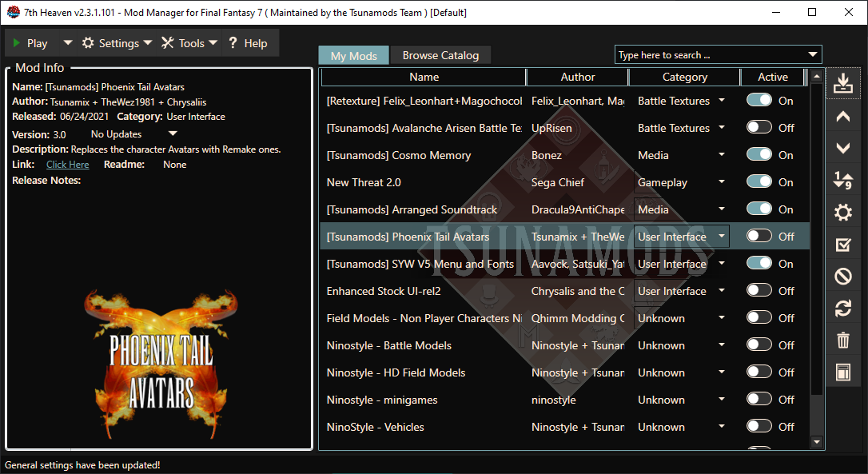The image size is (868, 474).
Task: Disable the Cosmo Memory mod toggle
Action: (759, 154)
